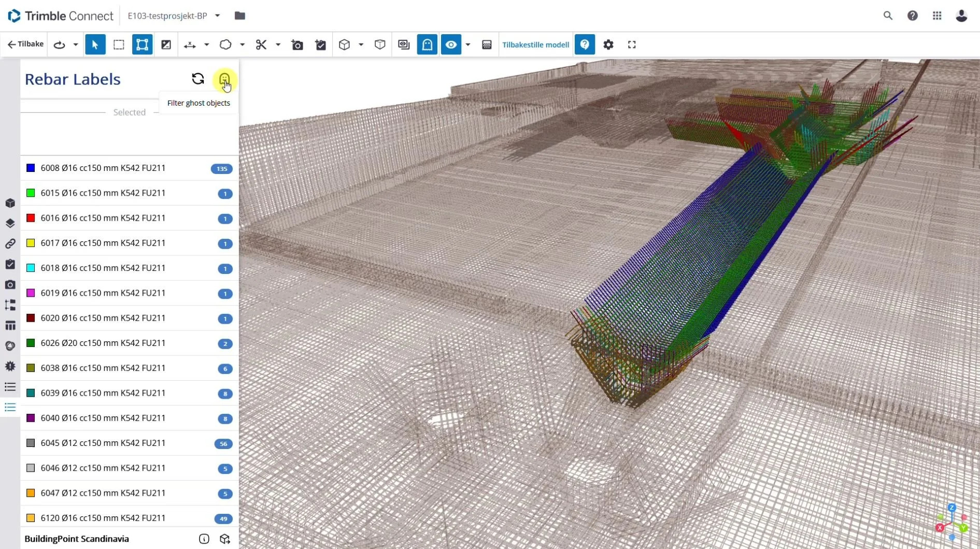
Task: Open the 3D view options dropdown
Action: [361, 45]
